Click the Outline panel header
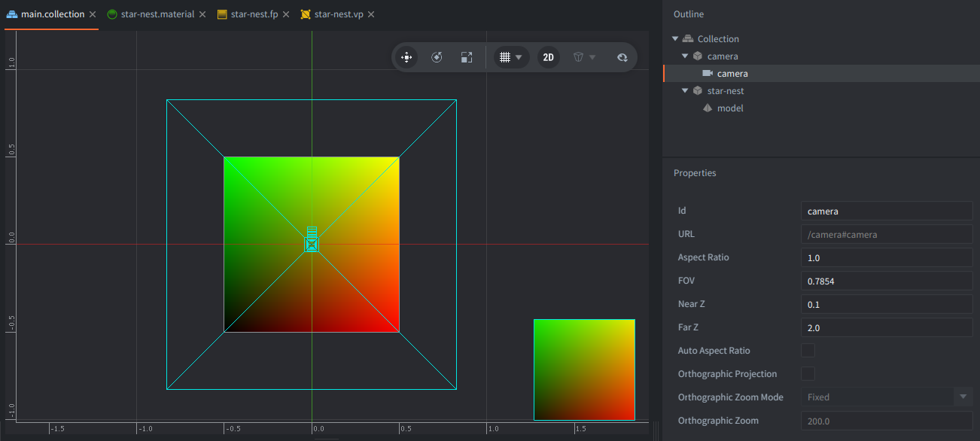980x441 pixels. (x=689, y=14)
